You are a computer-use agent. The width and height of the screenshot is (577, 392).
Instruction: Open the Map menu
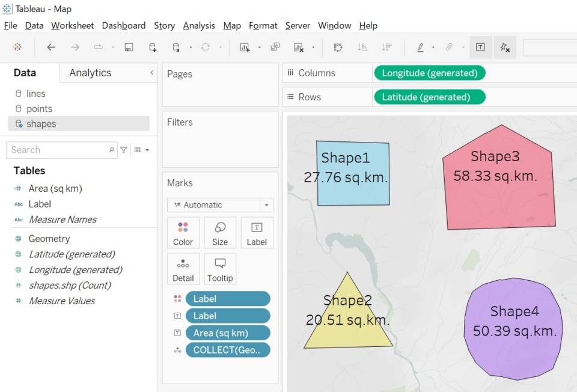click(x=232, y=26)
